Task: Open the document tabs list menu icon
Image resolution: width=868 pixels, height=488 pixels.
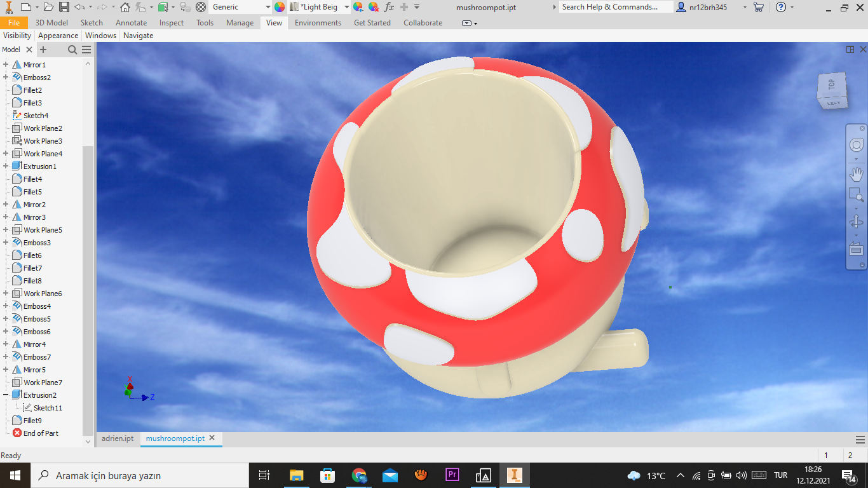Action: click(x=860, y=439)
